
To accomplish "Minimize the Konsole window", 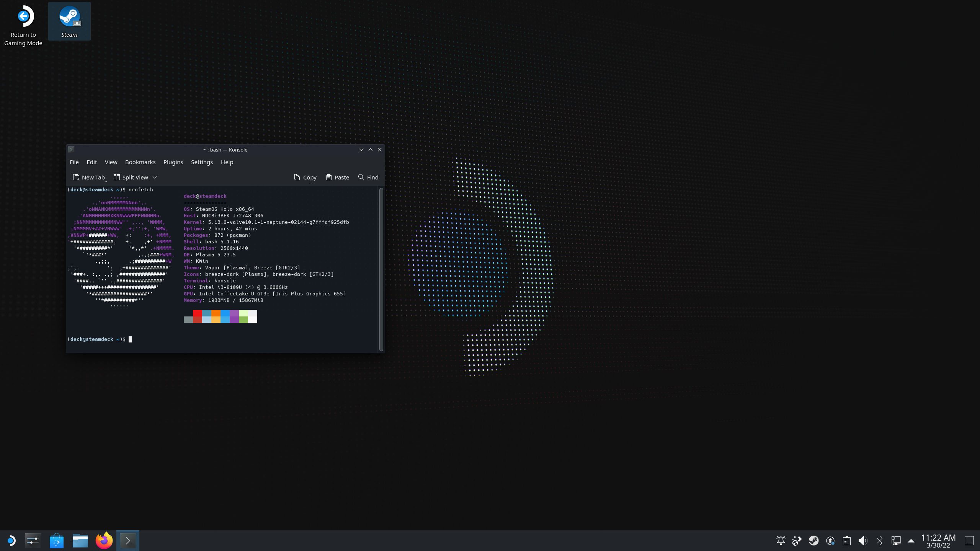I will point(361,150).
